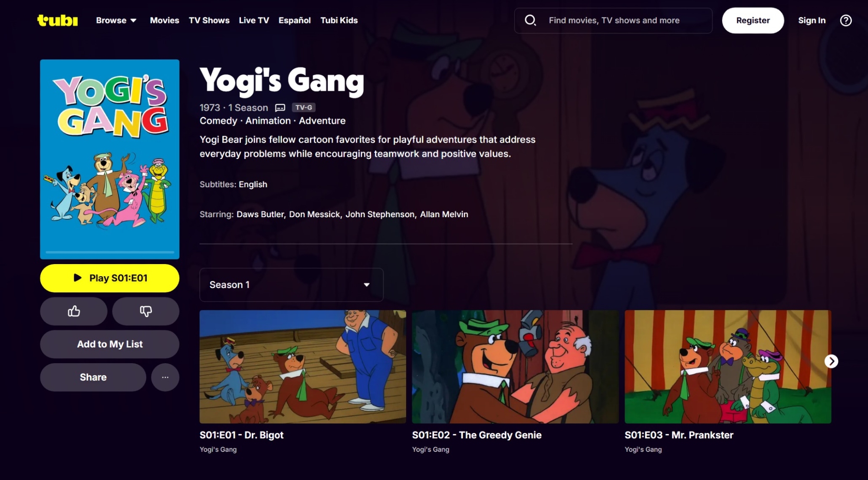Click the Sign In link
Image resolution: width=868 pixels, height=480 pixels.
(812, 20)
